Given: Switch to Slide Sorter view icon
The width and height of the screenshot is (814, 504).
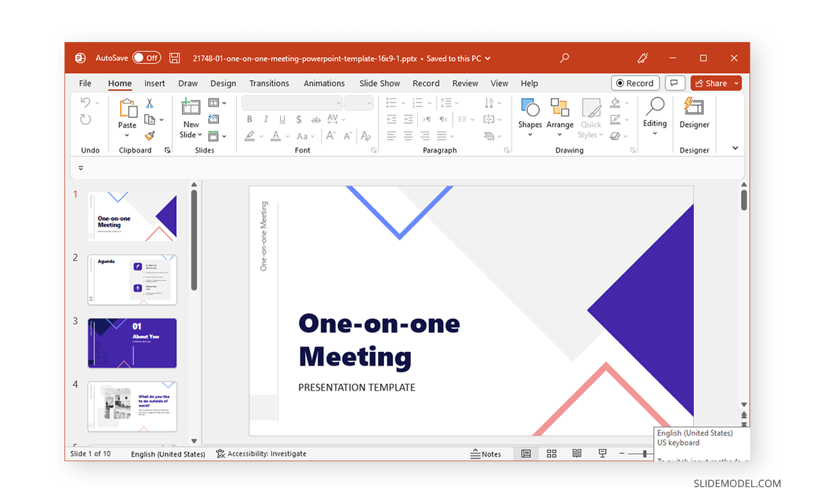Looking at the screenshot, I should (x=551, y=454).
